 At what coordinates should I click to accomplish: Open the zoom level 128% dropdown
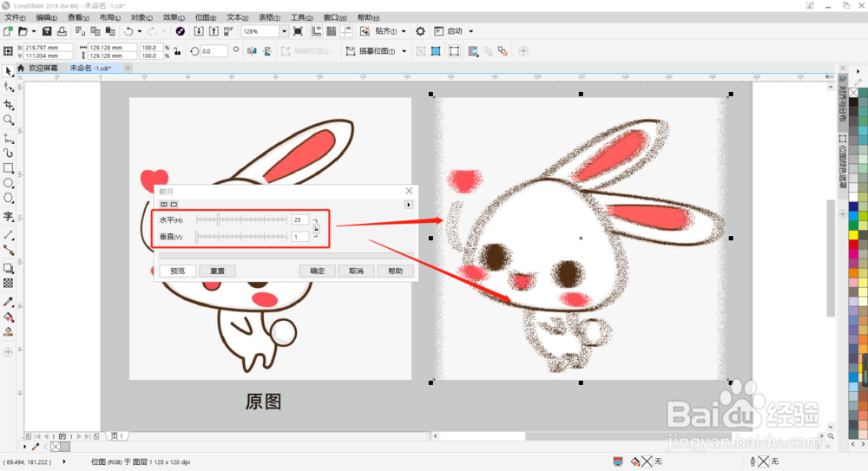284,31
